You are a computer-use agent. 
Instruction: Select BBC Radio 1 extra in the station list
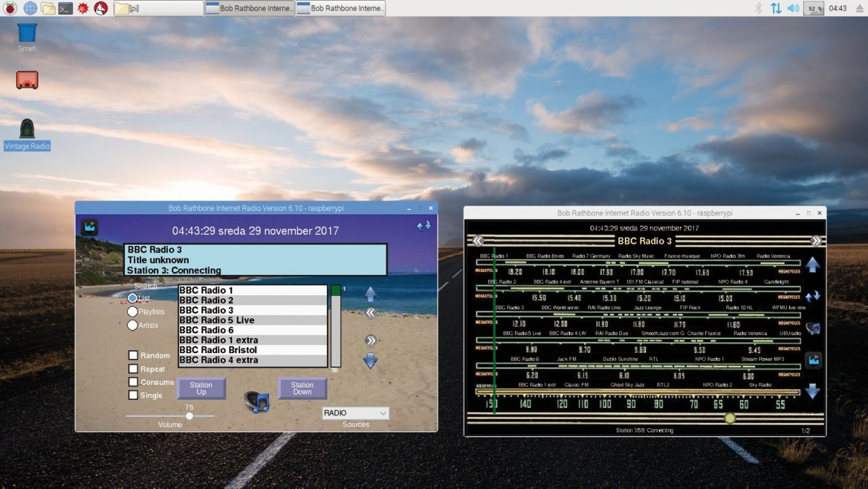(253, 340)
